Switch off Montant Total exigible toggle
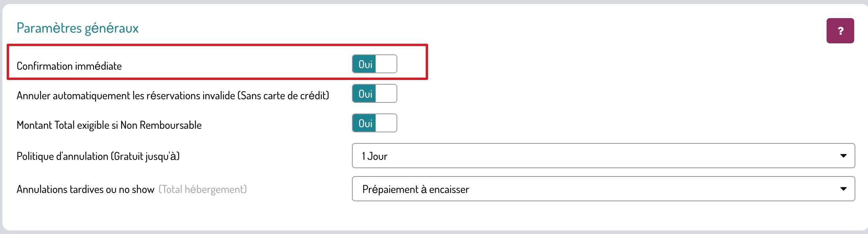Screen dimensions: 868x234 [374, 123]
